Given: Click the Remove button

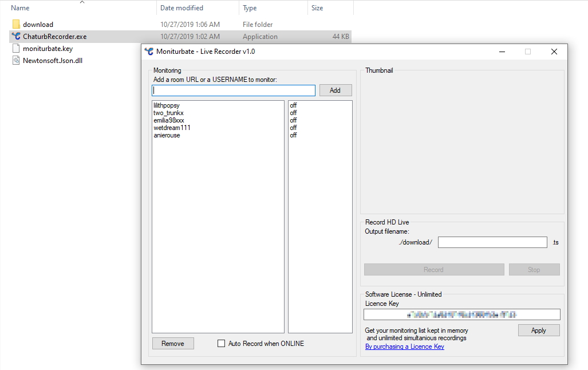Looking at the screenshot, I should 173,343.
